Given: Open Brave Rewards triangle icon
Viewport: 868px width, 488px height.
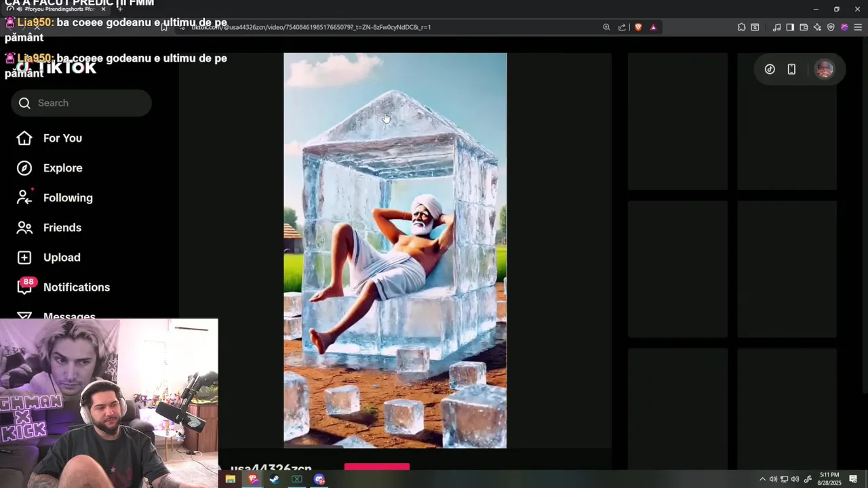Looking at the screenshot, I should pos(653,27).
